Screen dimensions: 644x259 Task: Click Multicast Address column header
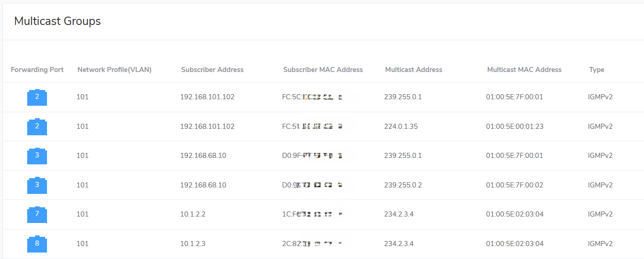[x=414, y=70]
